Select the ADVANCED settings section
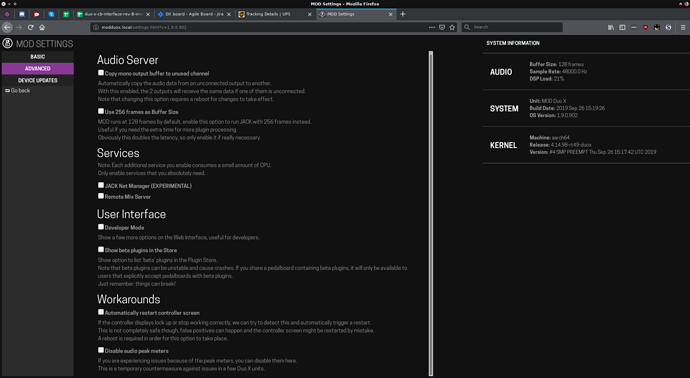The image size is (690, 378). [38, 69]
